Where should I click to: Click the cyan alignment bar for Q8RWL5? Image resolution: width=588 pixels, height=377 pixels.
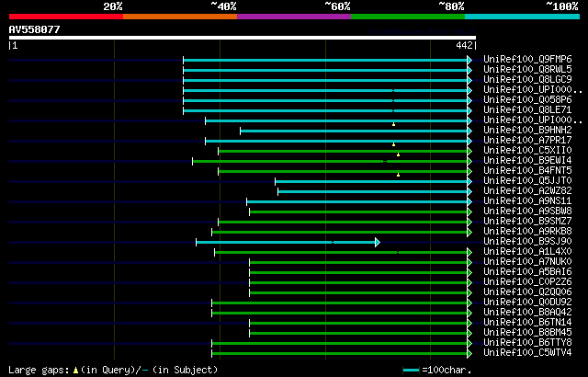pyautogui.click(x=325, y=70)
